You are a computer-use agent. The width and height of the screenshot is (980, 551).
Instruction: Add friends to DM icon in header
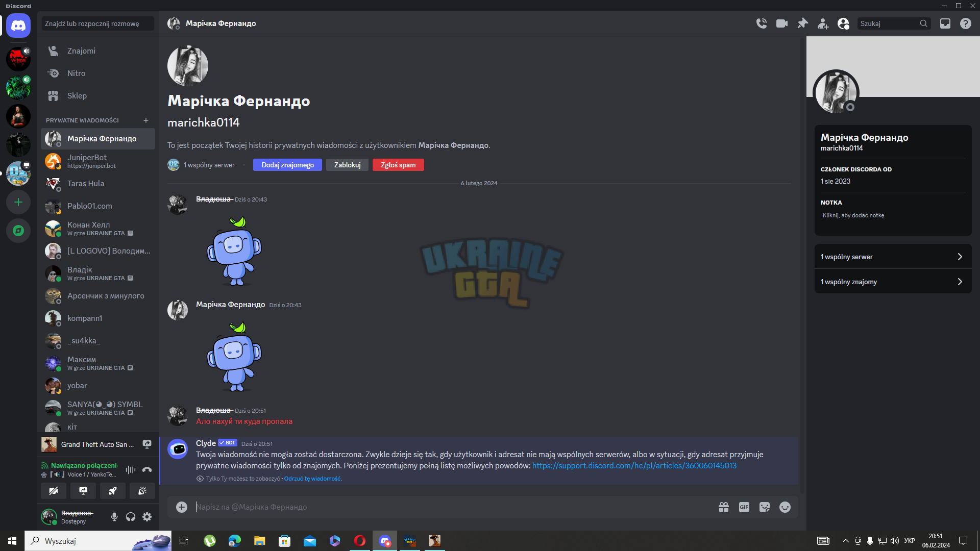(x=823, y=23)
